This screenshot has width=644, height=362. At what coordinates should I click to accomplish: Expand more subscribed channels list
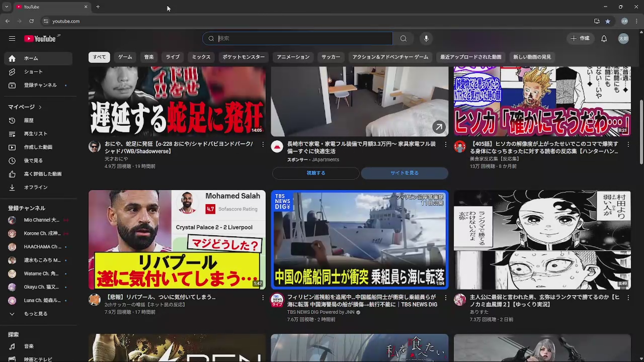click(x=35, y=314)
